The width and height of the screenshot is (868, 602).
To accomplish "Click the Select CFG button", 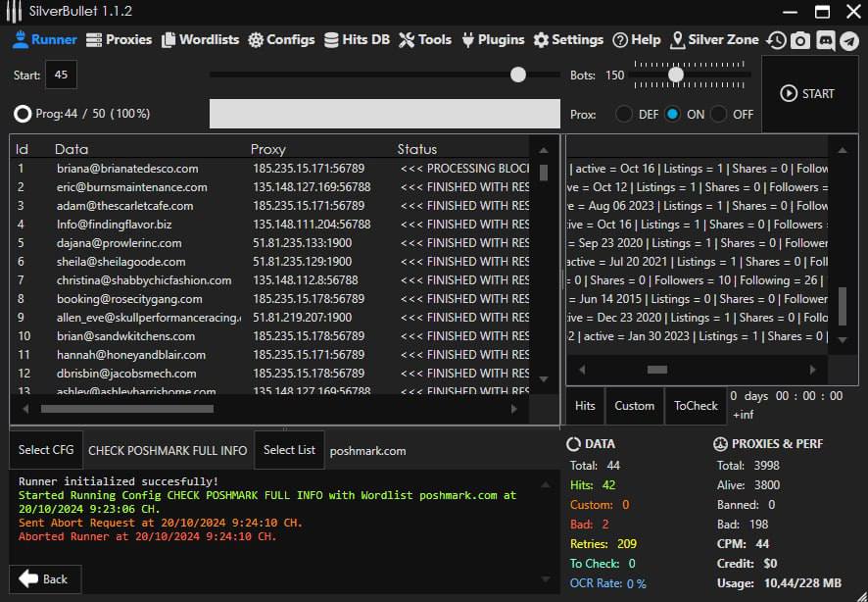I will (x=47, y=450).
